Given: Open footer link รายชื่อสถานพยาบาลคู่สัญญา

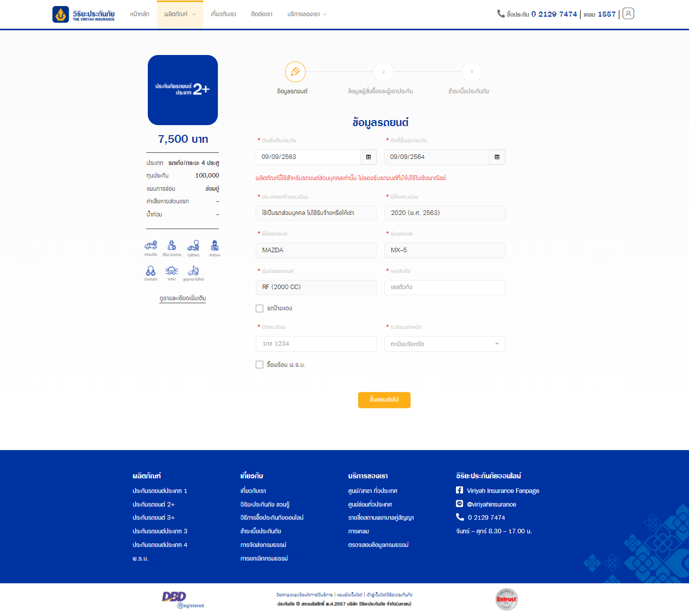Looking at the screenshot, I should 381,518.
